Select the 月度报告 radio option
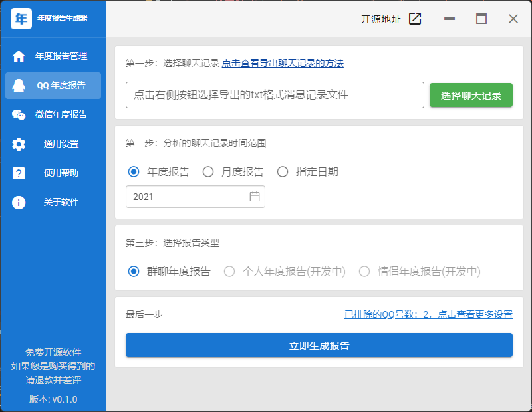Screen dimensions: 532x412 (x=208, y=172)
